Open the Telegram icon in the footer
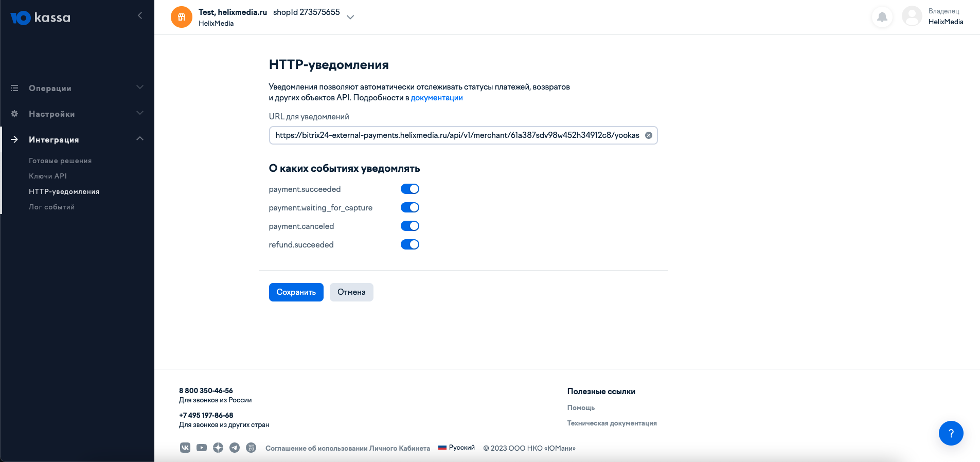This screenshot has height=462, width=980. (x=235, y=448)
